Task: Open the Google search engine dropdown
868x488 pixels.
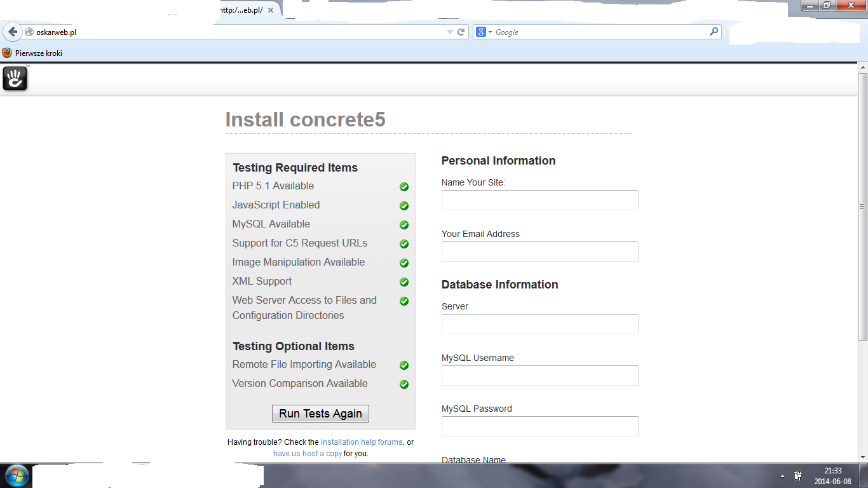Action: tap(484, 32)
